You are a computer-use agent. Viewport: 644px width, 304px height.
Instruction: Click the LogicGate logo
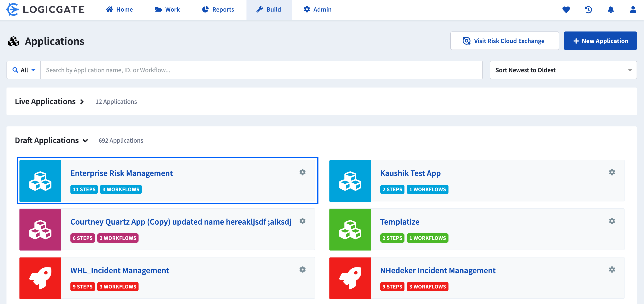pyautogui.click(x=45, y=9)
